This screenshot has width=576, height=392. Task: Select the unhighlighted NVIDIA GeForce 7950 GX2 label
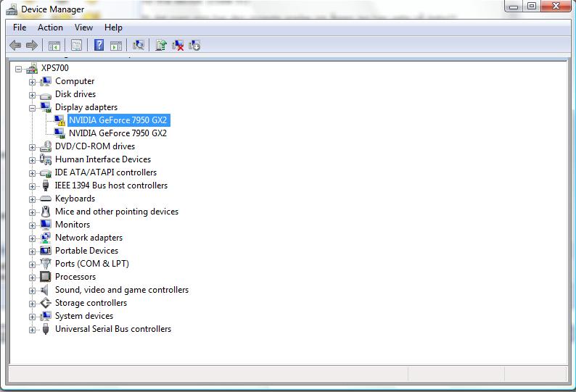(118, 133)
